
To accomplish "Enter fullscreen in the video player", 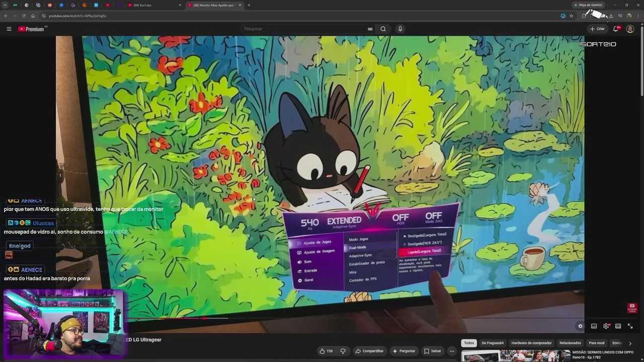I will tap(630, 326).
